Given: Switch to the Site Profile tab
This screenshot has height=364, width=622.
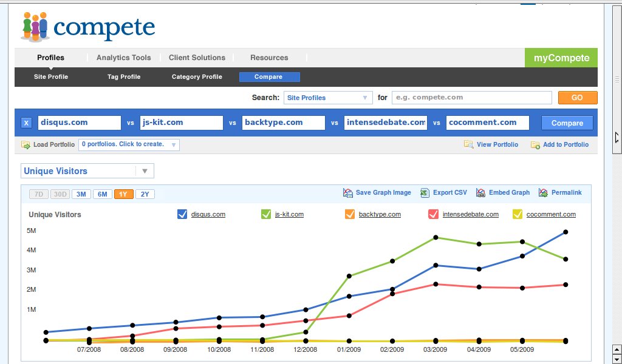Looking at the screenshot, I should point(51,77).
